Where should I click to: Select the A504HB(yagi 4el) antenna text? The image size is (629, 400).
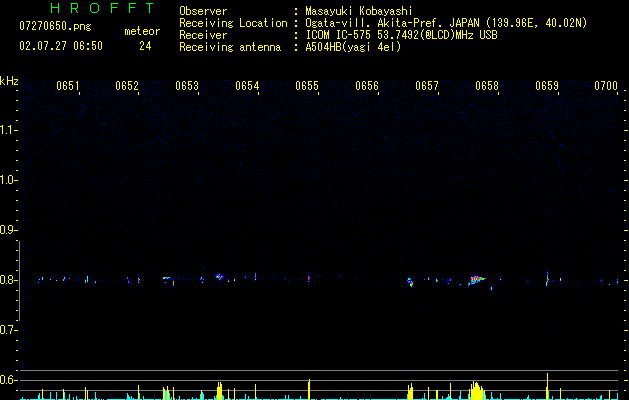353,47
